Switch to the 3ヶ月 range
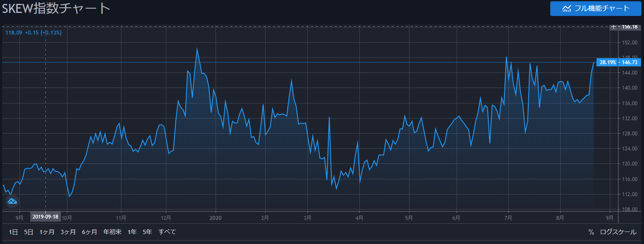The width and height of the screenshot is (644, 244). 68,232
